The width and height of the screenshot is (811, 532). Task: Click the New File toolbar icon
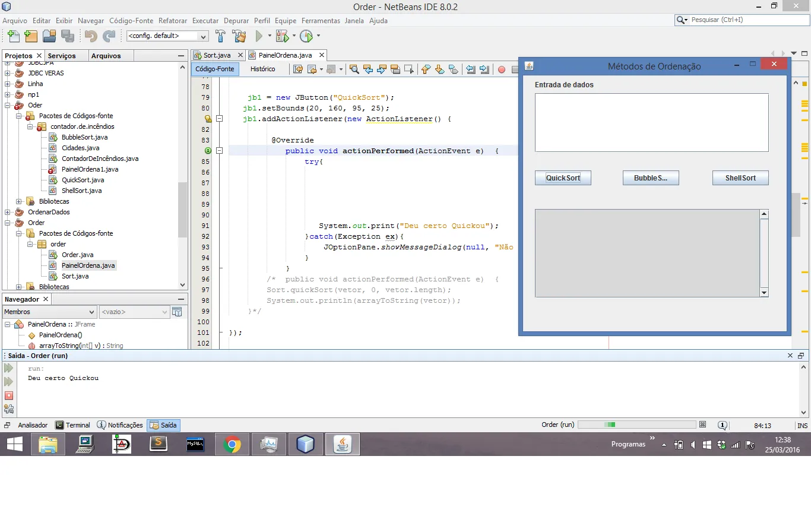pyautogui.click(x=12, y=36)
